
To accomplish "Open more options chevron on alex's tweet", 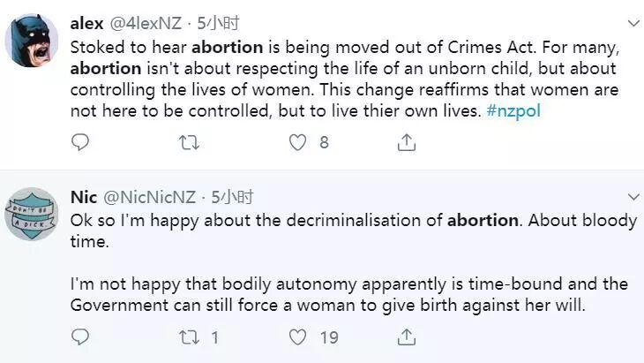I will point(633,21).
